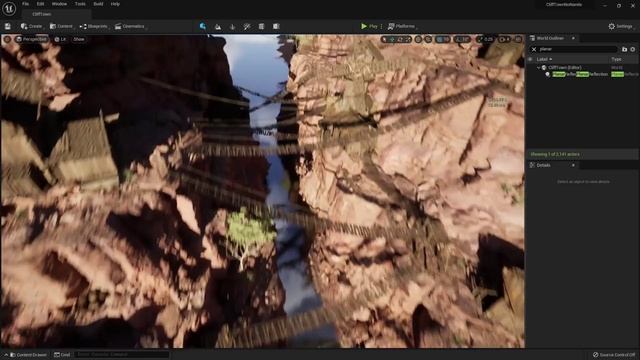Open play mode options three-dot menu
640x360 pixels.
coord(381,26)
